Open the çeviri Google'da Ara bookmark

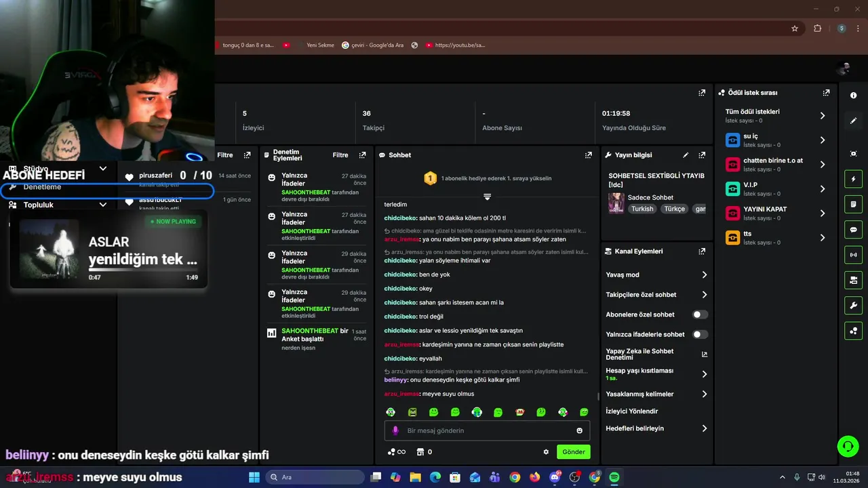pyautogui.click(x=372, y=45)
